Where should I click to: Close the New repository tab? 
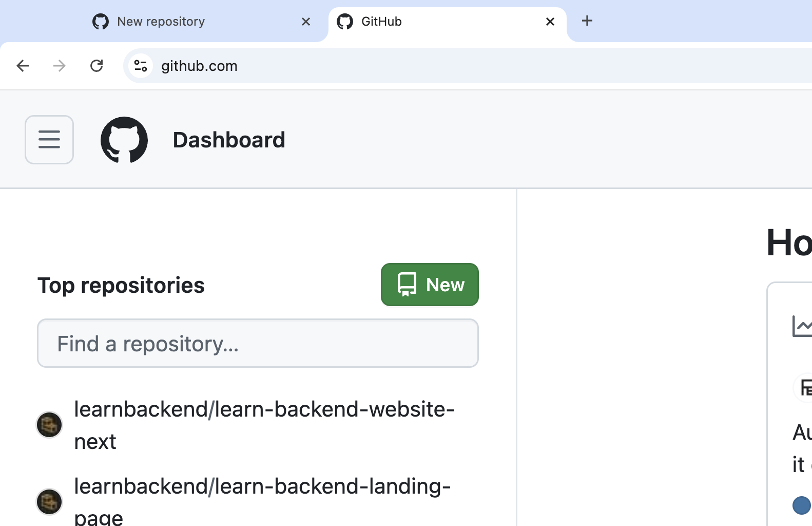pyautogui.click(x=306, y=22)
